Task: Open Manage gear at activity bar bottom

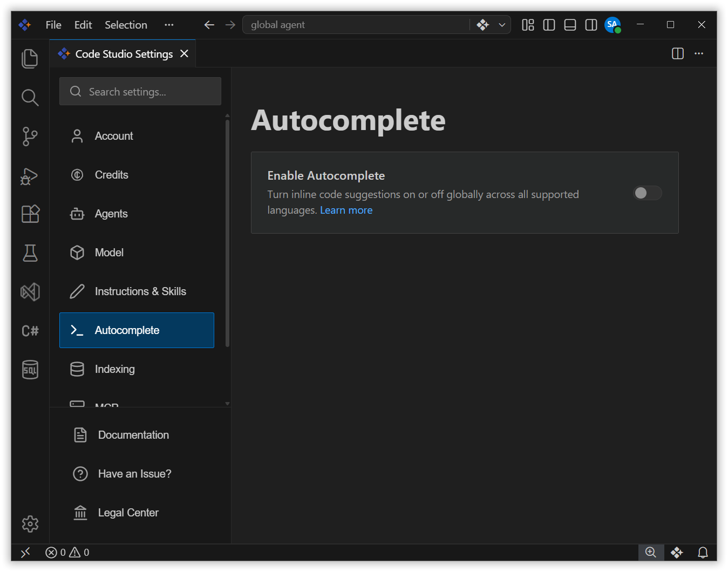Action: pyautogui.click(x=30, y=524)
